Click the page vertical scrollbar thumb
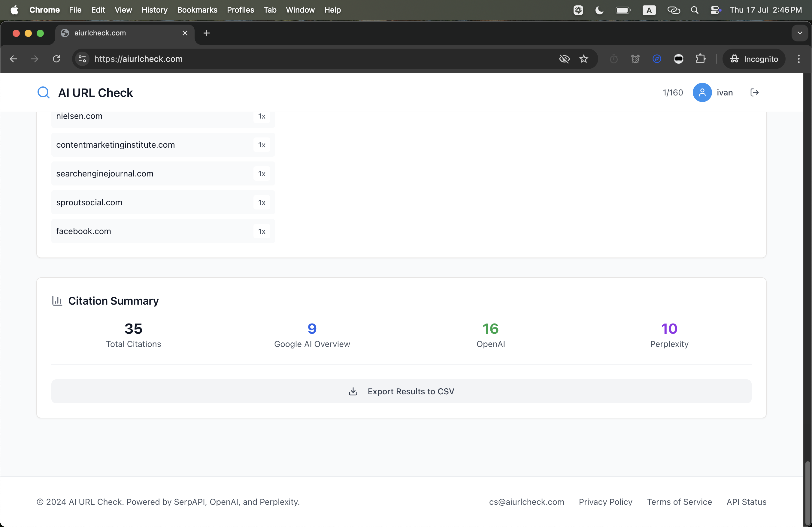 (x=807, y=492)
